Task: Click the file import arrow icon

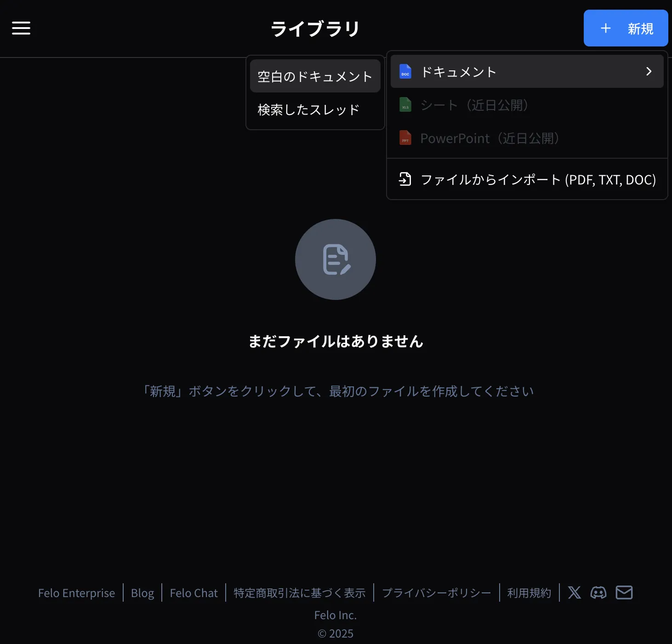Action: coord(405,179)
